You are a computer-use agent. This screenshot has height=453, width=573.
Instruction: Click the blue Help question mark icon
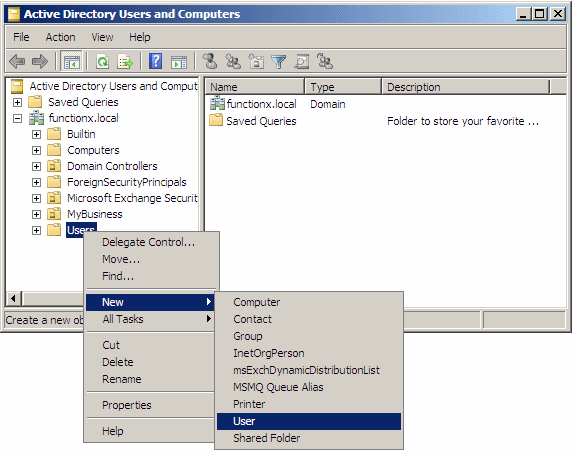[x=156, y=61]
